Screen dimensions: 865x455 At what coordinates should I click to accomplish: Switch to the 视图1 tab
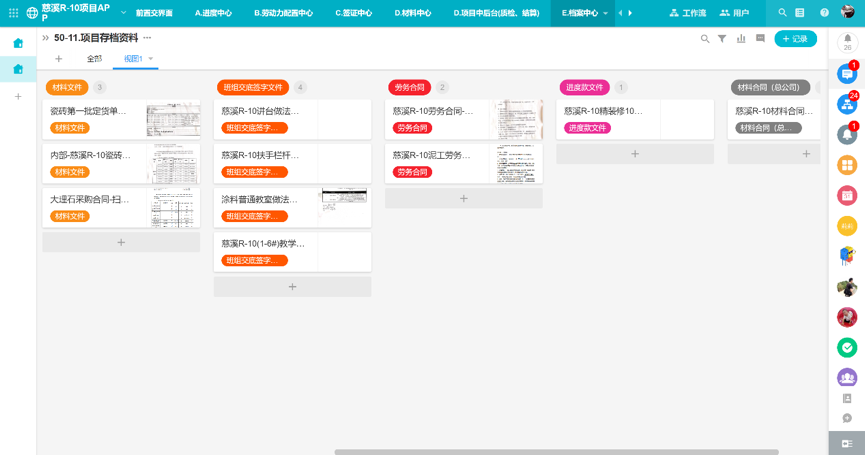coord(133,58)
